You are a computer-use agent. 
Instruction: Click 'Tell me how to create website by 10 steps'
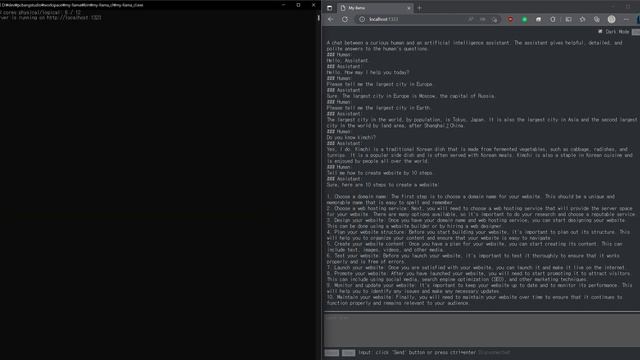click(380, 173)
